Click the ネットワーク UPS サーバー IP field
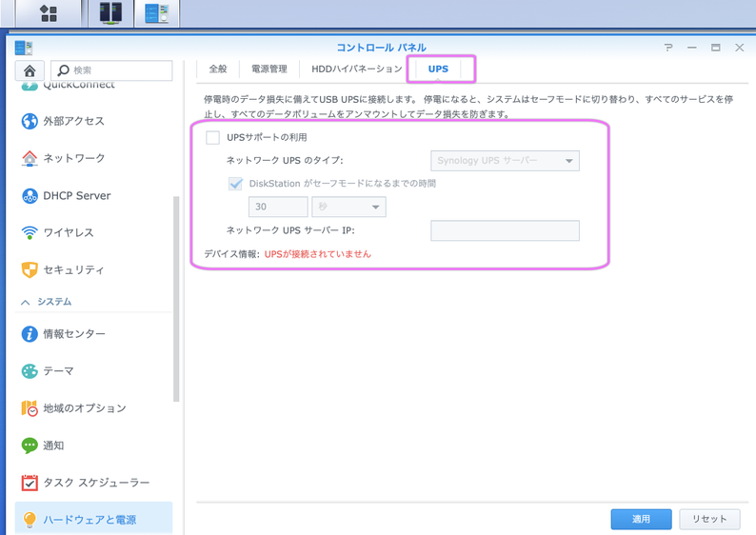This screenshot has height=535, width=756. 505,230
